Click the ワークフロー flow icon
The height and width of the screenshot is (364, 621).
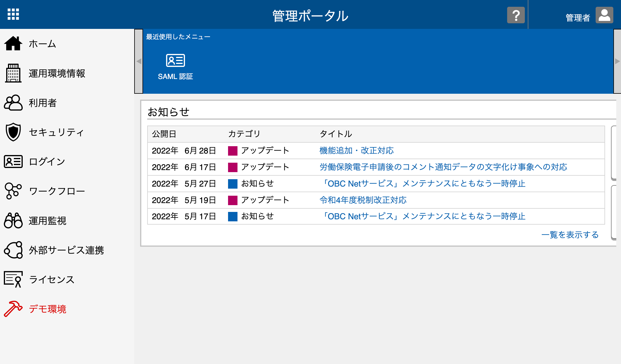tap(13, 191)
